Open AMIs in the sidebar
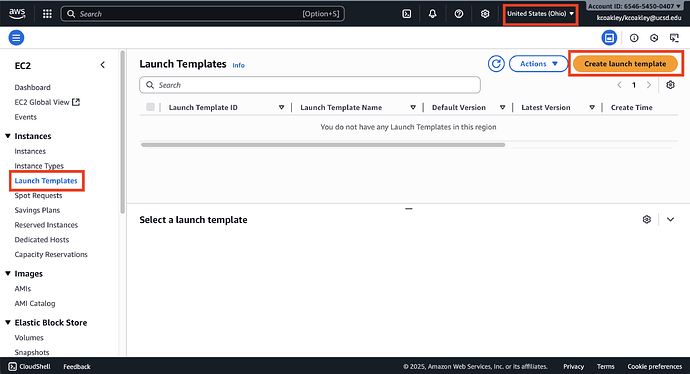690x374 pixels. tap(23, 289)
